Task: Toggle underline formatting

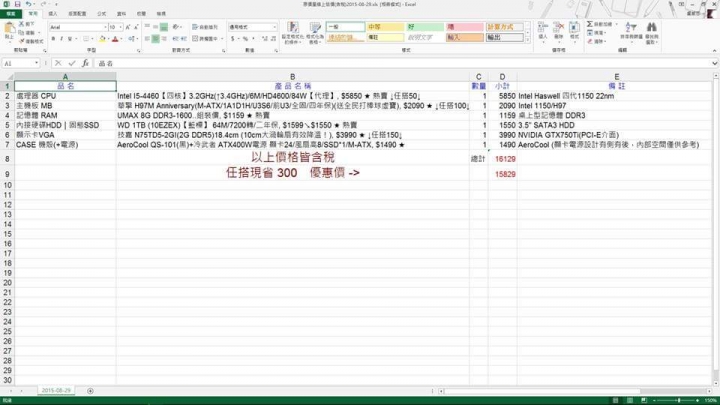Action: 70,39
